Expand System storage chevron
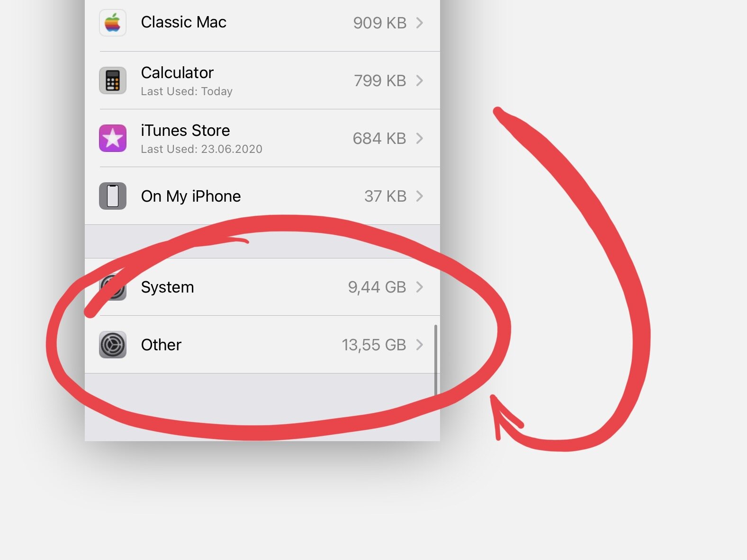The image size is (747, 560). tap(419, 287)
